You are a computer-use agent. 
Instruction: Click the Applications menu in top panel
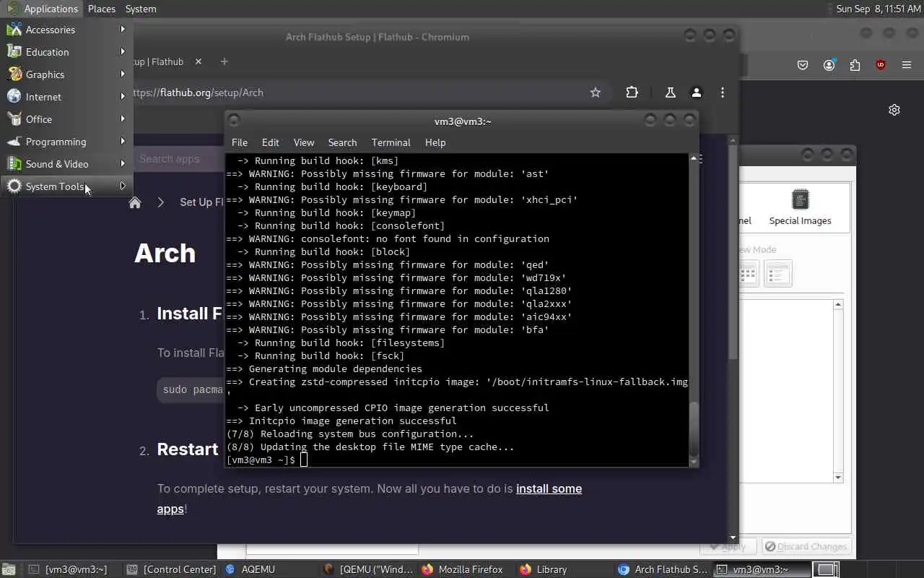click(42, 9)
